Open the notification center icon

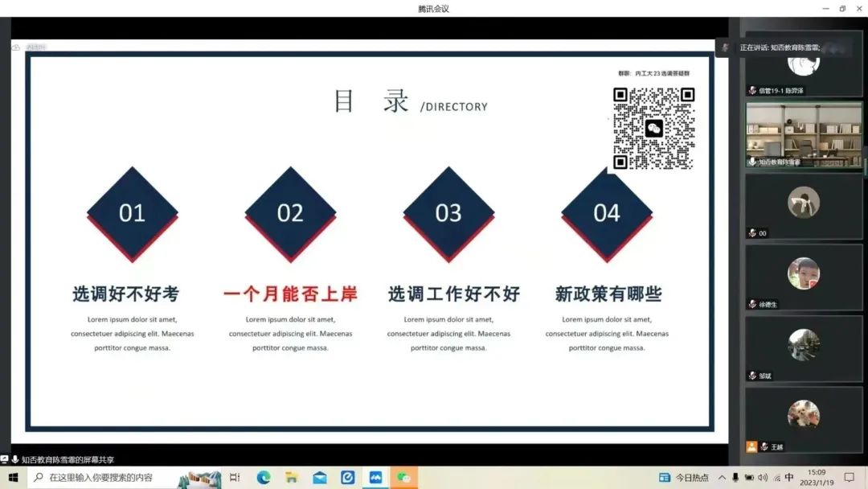(849, 477)
